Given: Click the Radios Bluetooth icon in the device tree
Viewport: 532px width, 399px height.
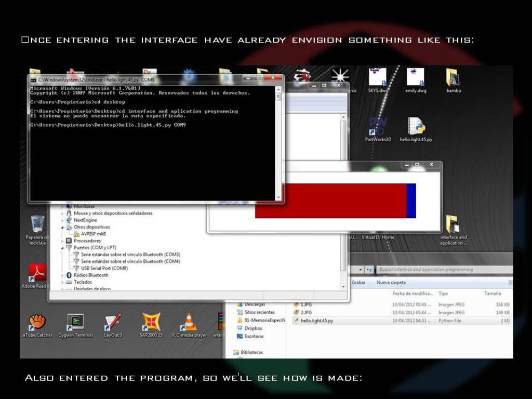Looking at the screenshot, I should [x=69, y=275].
